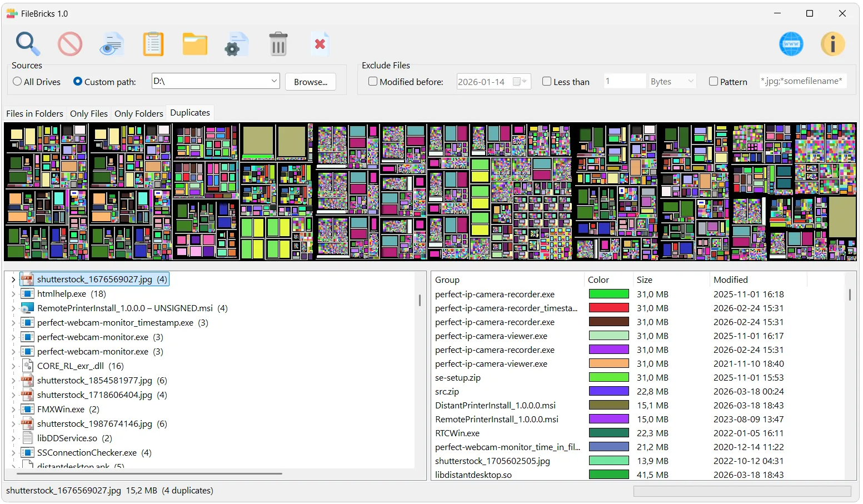Sort by the Group column header

507,280
